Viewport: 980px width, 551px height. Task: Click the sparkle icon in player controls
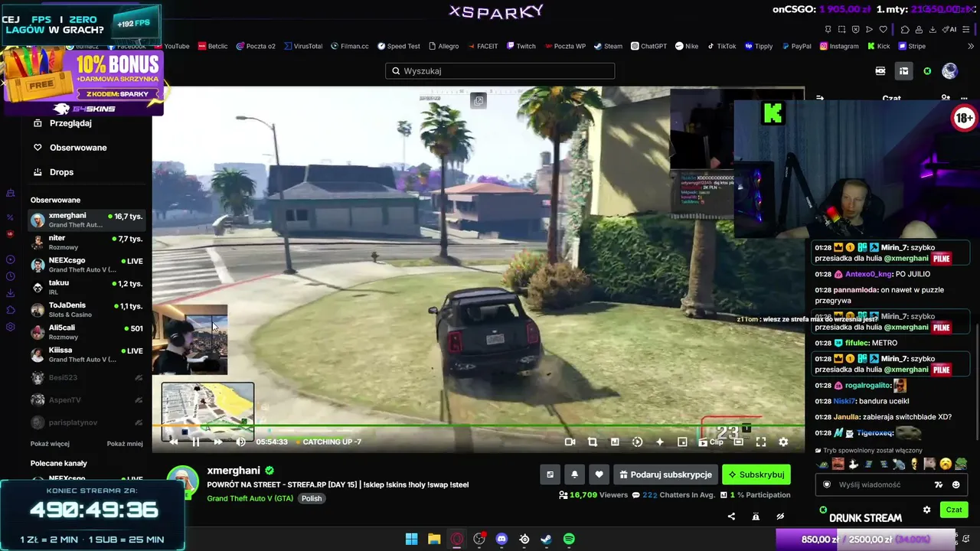pyautogui.click(x=660, y=442)
